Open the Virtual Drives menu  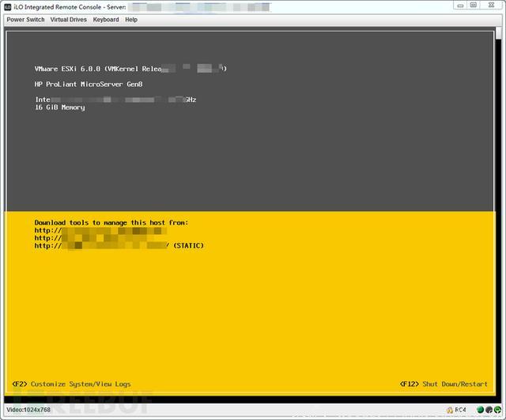tap(69, 20)
